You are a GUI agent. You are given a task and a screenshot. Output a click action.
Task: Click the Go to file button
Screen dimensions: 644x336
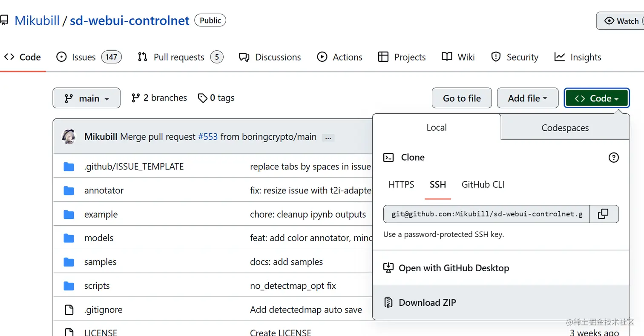[x=462, y=98]
